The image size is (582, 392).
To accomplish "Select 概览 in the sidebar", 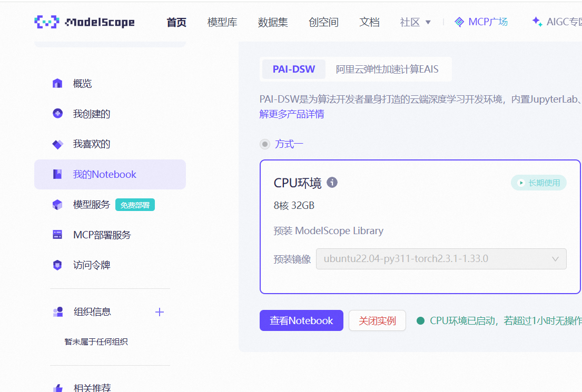I will (x=110, y=84).
